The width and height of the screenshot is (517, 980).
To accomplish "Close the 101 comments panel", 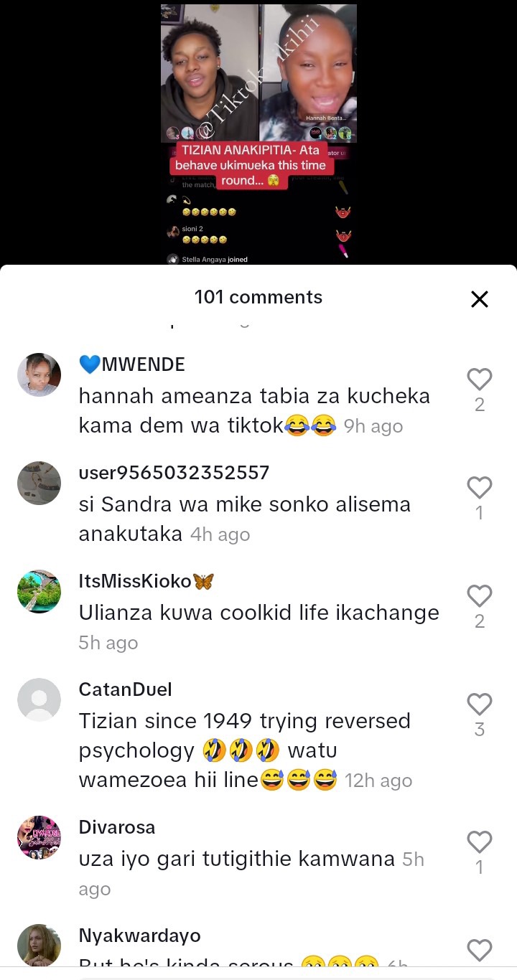I will pyautogui.click(x=479, y=299).
